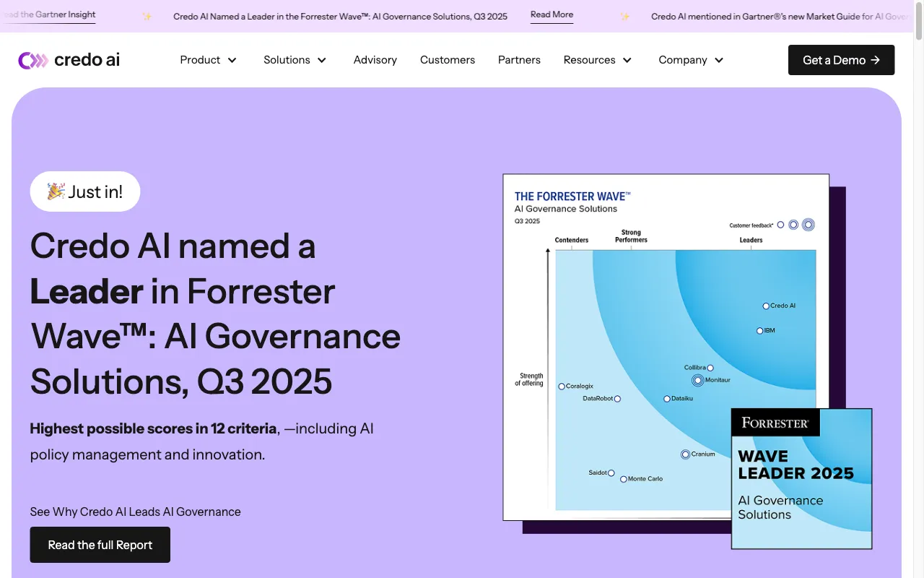
Task: Select the Collibra label in the chart
Action: (x=694, y=368)
